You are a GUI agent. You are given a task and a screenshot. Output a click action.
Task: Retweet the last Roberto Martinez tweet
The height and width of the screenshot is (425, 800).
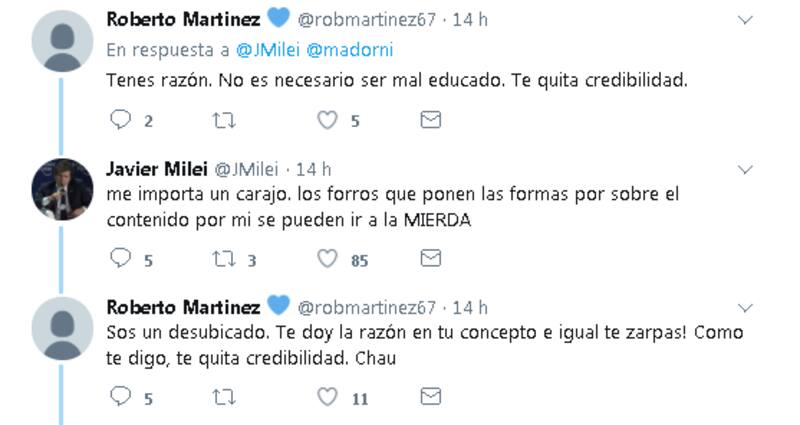pos(224,397)
